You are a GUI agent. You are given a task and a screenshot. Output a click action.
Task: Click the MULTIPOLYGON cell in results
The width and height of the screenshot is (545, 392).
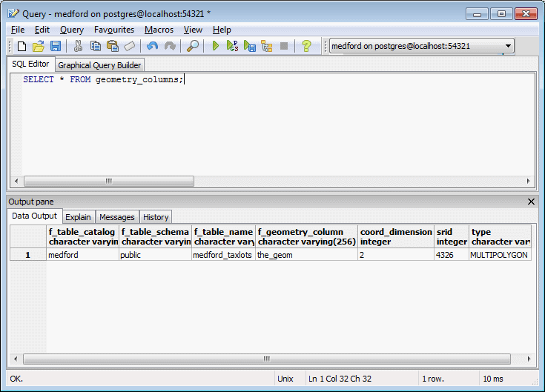point(498,255)
